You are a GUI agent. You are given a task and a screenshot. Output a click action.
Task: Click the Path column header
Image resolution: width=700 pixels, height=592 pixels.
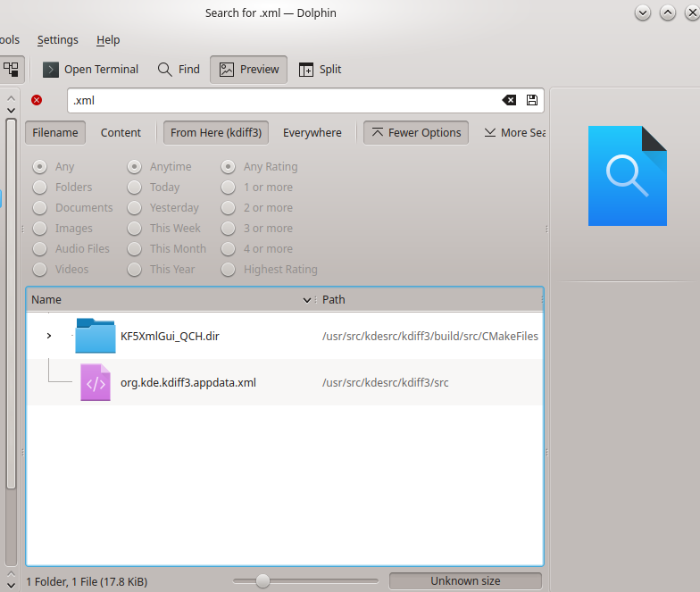430,300
